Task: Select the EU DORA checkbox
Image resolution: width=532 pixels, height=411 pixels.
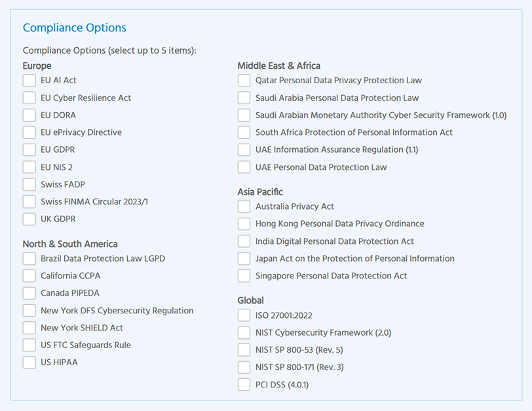Action: tap(29, 115)
